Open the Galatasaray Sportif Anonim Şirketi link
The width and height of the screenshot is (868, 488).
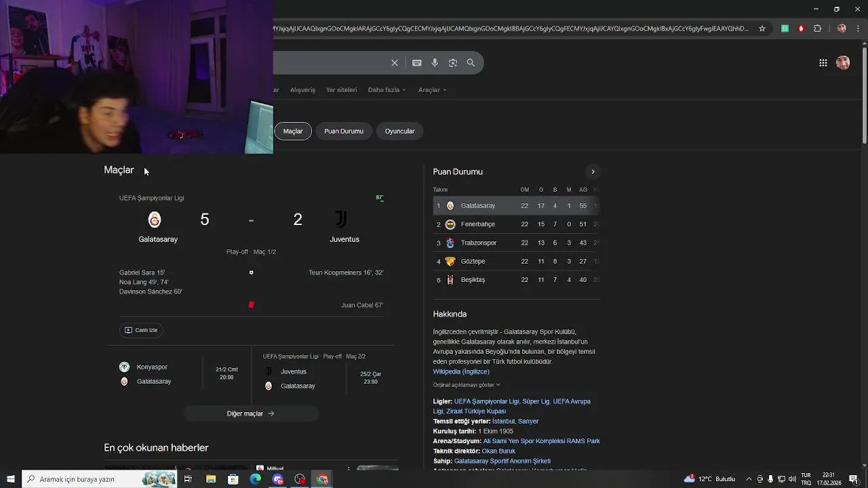[x=502, y=462]
